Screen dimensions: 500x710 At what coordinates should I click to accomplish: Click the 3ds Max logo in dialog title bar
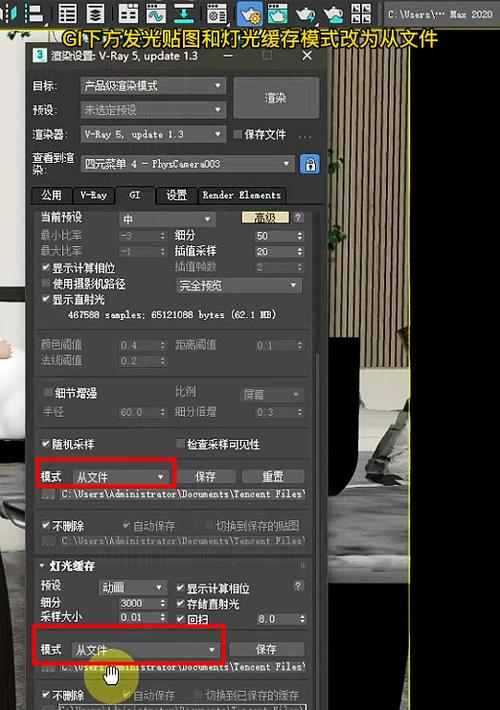[x=40, y=56]
